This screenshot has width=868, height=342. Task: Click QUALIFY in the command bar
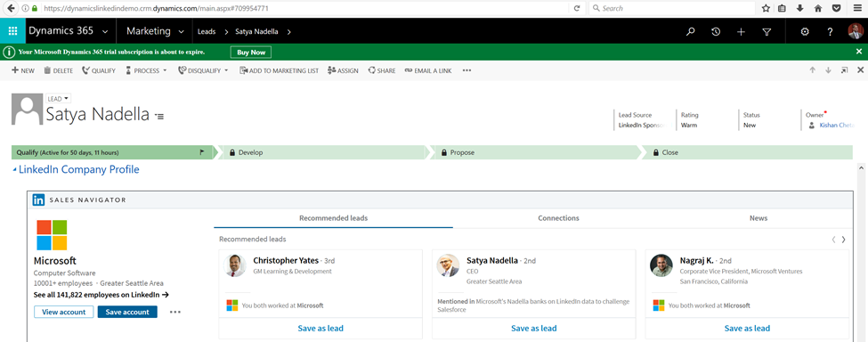pos(99,70)
